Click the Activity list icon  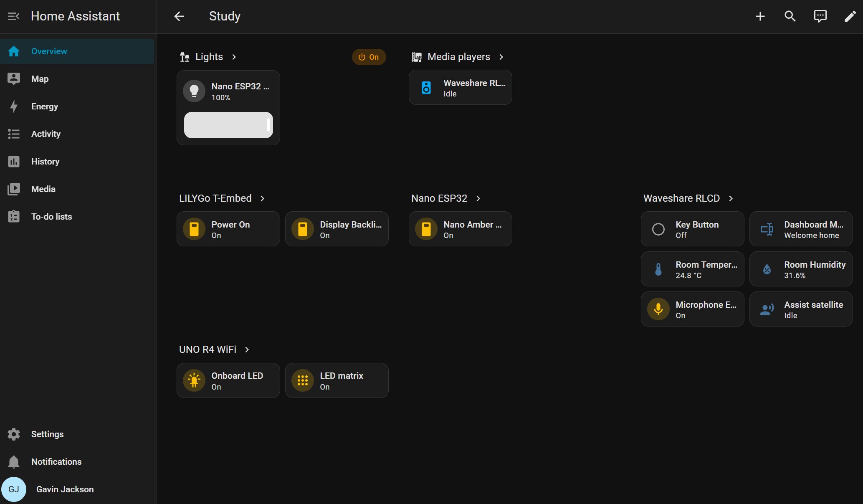[14, 134]
